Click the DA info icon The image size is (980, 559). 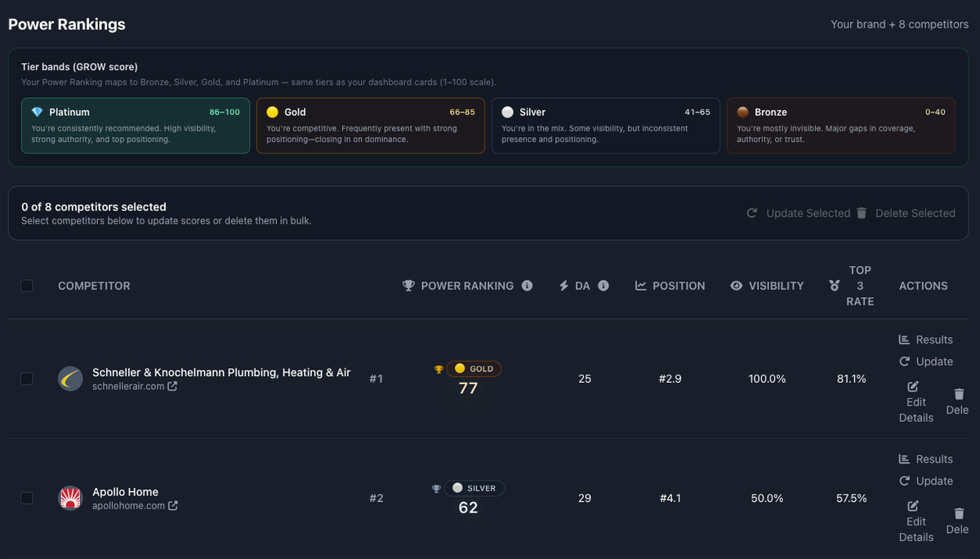tap(604, 286)
